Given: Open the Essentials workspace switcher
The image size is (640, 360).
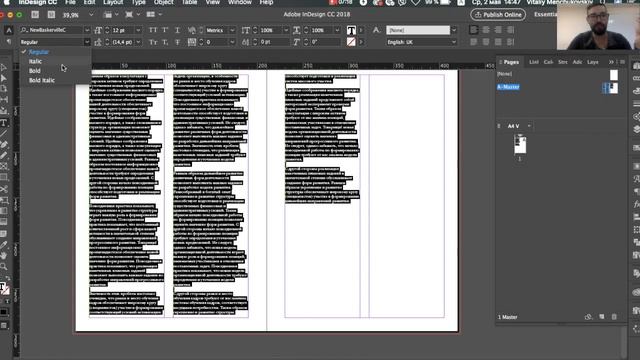Looking at the screenshot, I should pyautogui.click(x=545, y=15).
